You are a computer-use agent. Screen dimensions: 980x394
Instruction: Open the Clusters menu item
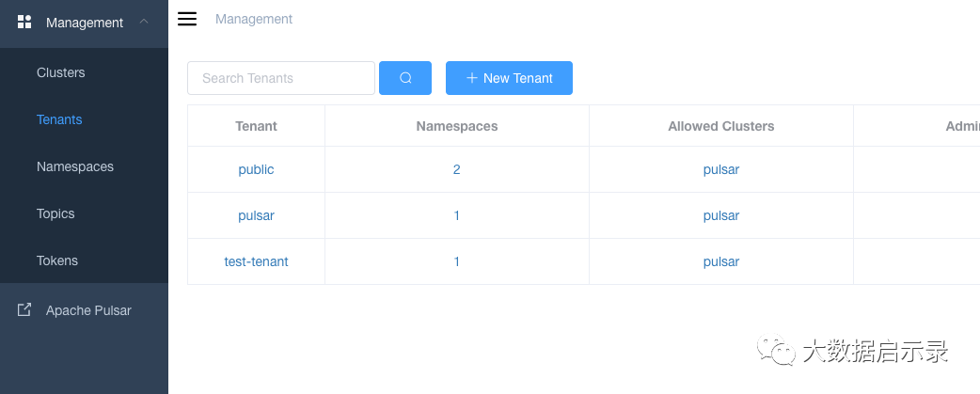coord(60,72)
